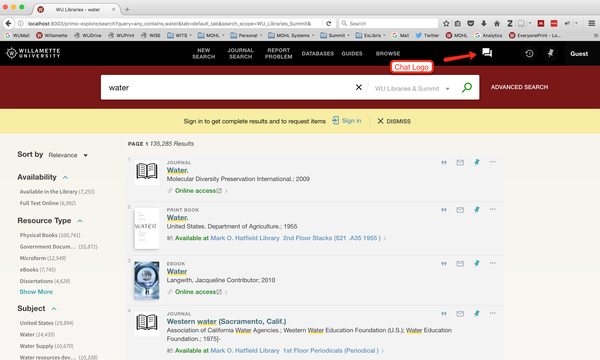Screen dimensions: 600x360
Task: Click the water search input field
Action: point(227,88)
